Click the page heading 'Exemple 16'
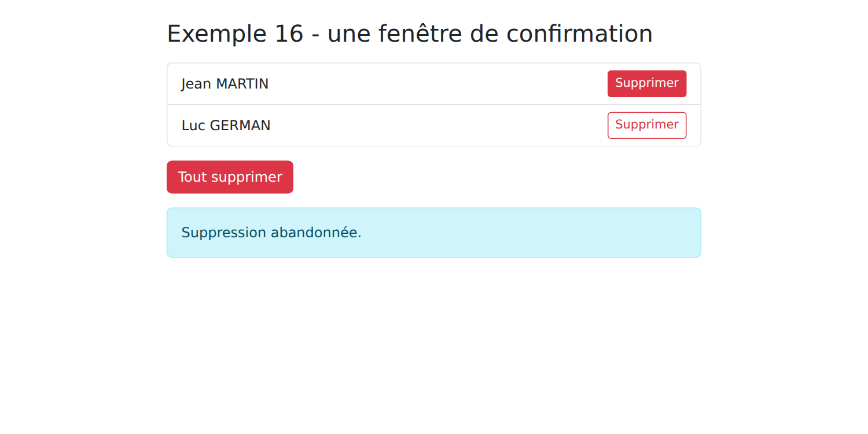 click(235, 34)
